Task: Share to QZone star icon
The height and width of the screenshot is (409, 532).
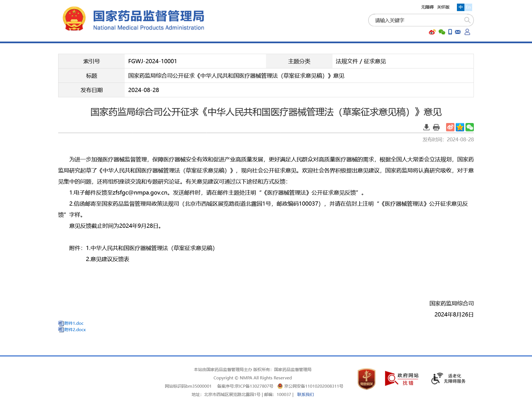Action: point(460,127)
